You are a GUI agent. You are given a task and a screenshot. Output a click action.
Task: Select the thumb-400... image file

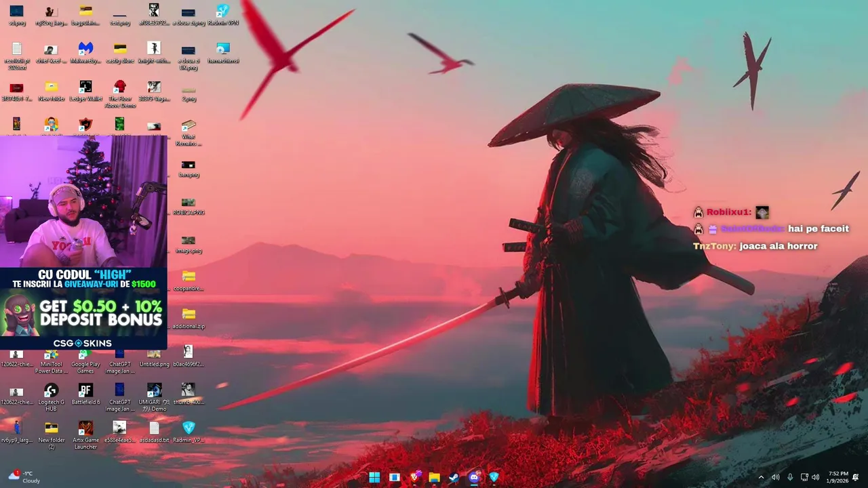tap(189, 394)
